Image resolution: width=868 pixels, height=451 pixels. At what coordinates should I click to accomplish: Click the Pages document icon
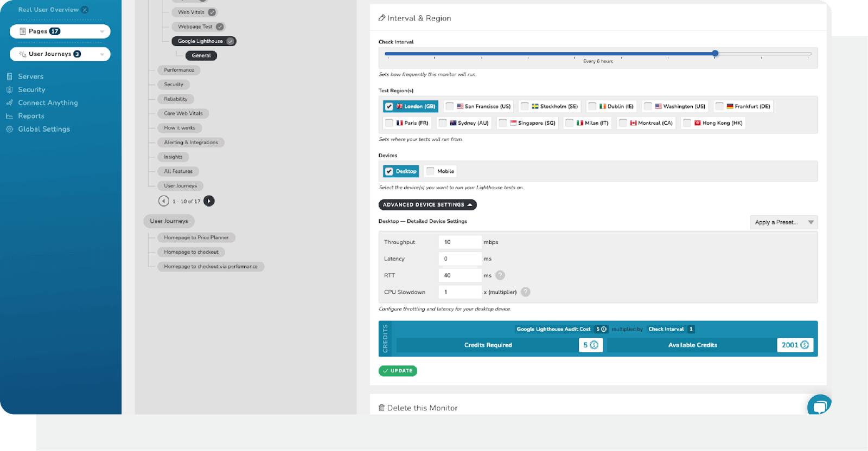23,31
